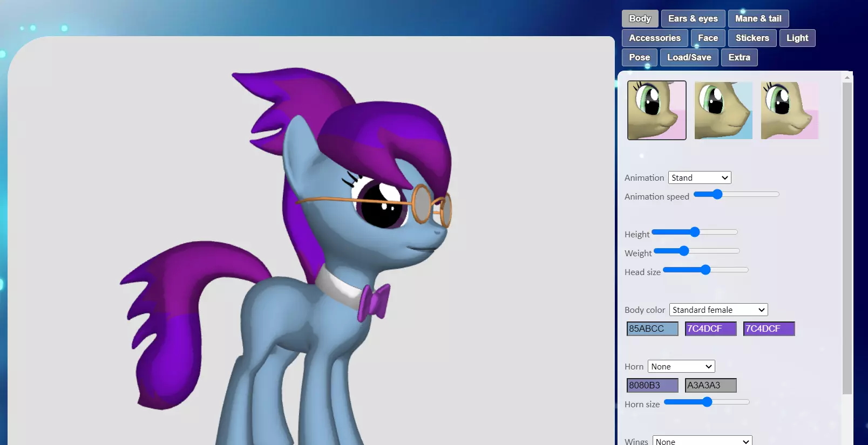Adjust the Horn size slider
868x445 pixels.
[707, 402]
